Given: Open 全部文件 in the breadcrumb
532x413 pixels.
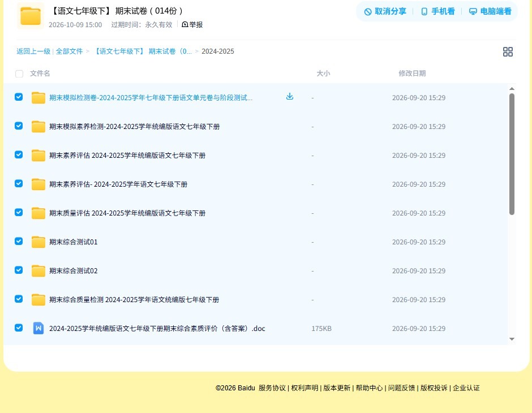Looking at the screenshot, I should click(69, 51).
